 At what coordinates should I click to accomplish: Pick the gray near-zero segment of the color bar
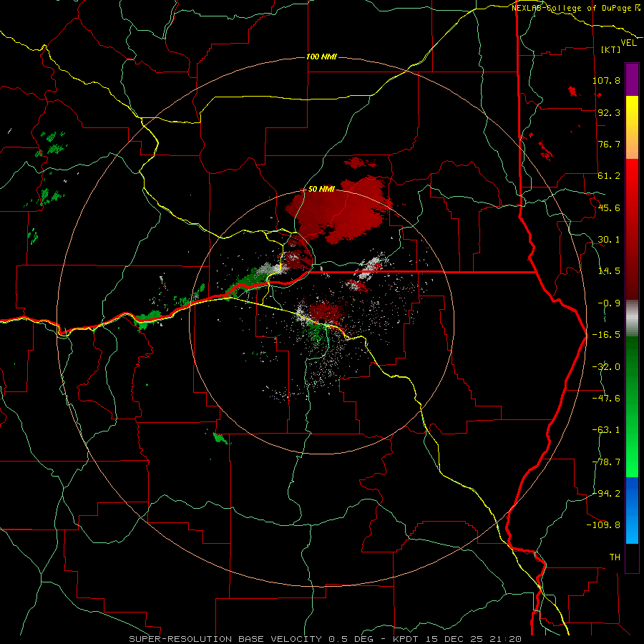tap(632, 318)
